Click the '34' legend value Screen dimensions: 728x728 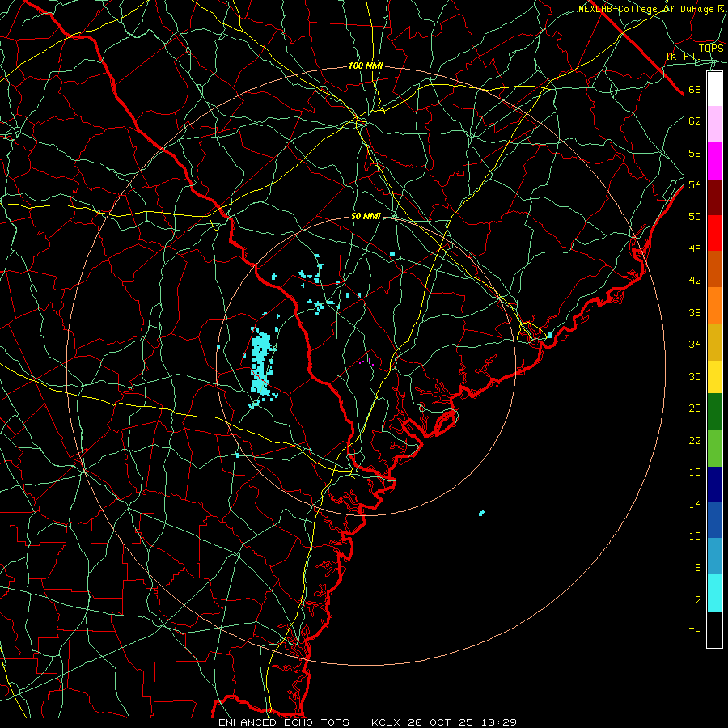click(x=695, y=345)
